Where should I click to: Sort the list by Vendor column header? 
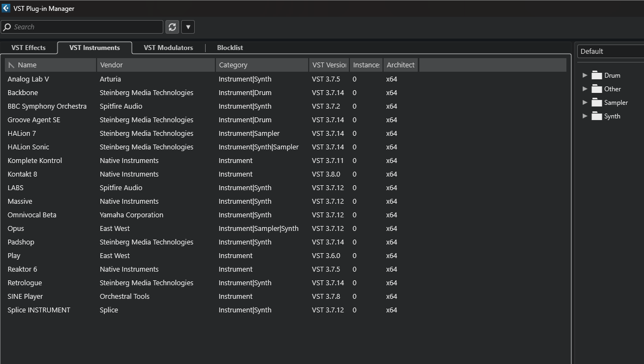(x=156, y=65)
